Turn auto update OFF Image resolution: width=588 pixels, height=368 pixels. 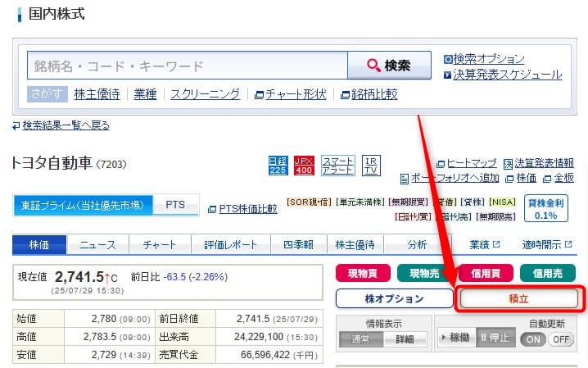click(x=561, y=339)
